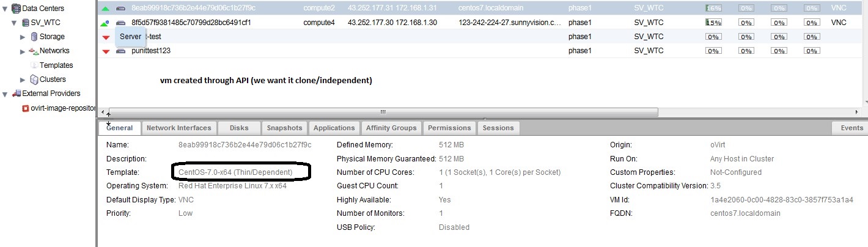Click server type icon for punittest123
The image size is (868, 247).
pyautogui.click(x=120, y=51)
